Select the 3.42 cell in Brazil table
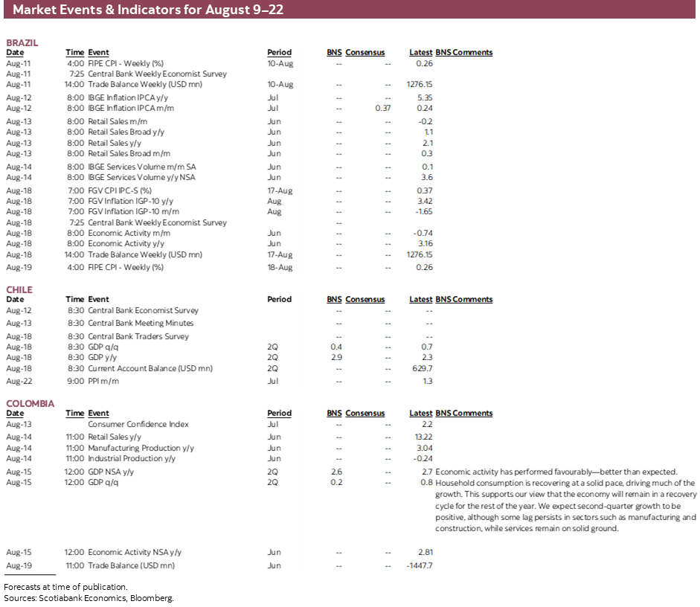Viewport: 700px width, 607px height. click(425, 202)
